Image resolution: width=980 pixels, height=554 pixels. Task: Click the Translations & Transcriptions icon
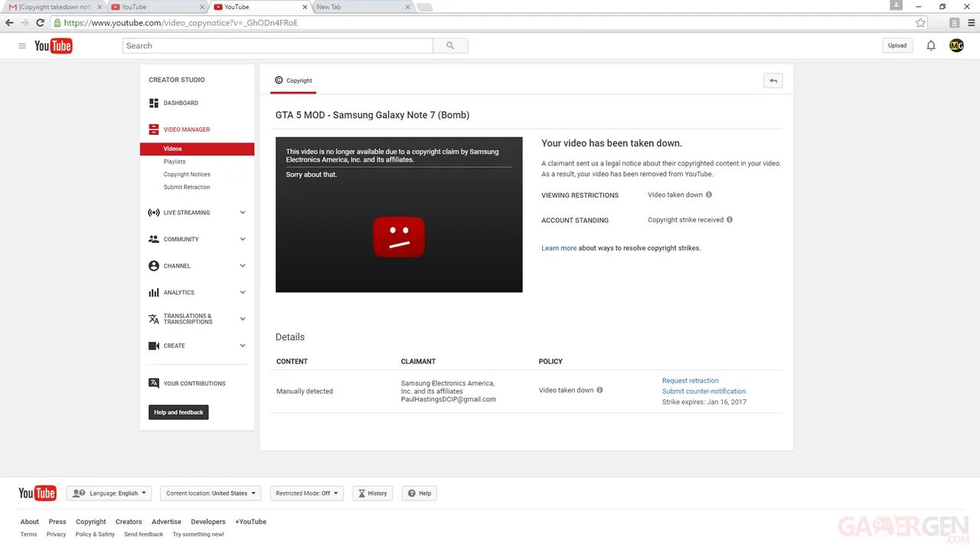[x=154, y=319]
